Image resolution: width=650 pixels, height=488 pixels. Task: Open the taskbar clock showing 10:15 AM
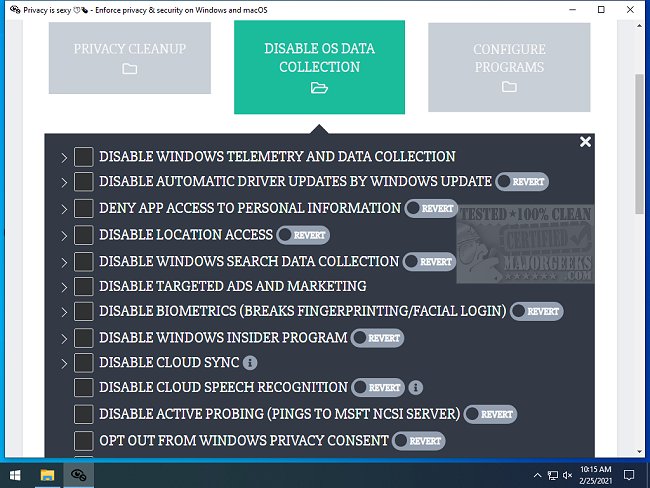(596, 475)
